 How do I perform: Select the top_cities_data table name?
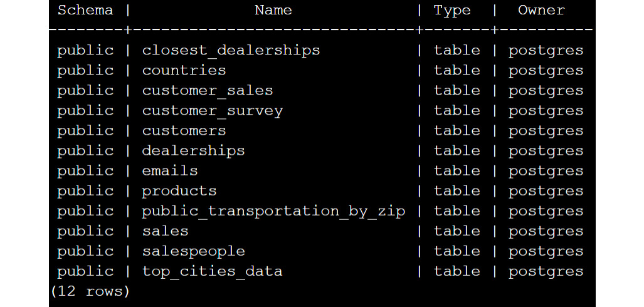coord(213,271)
